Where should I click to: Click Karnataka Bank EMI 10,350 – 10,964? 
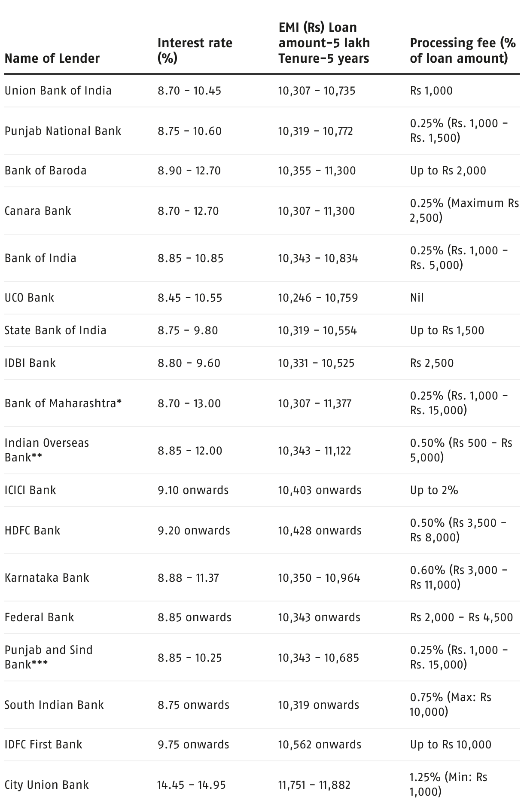[x=319, y=578]
